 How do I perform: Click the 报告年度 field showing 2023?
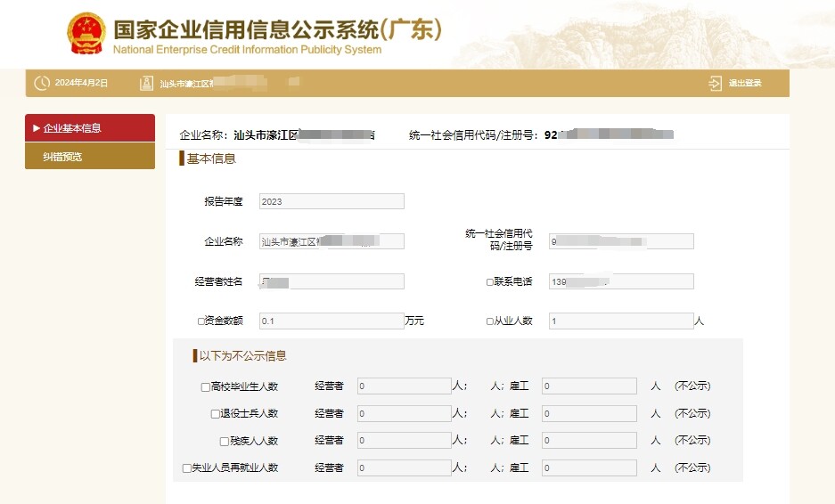coord(332,201)
